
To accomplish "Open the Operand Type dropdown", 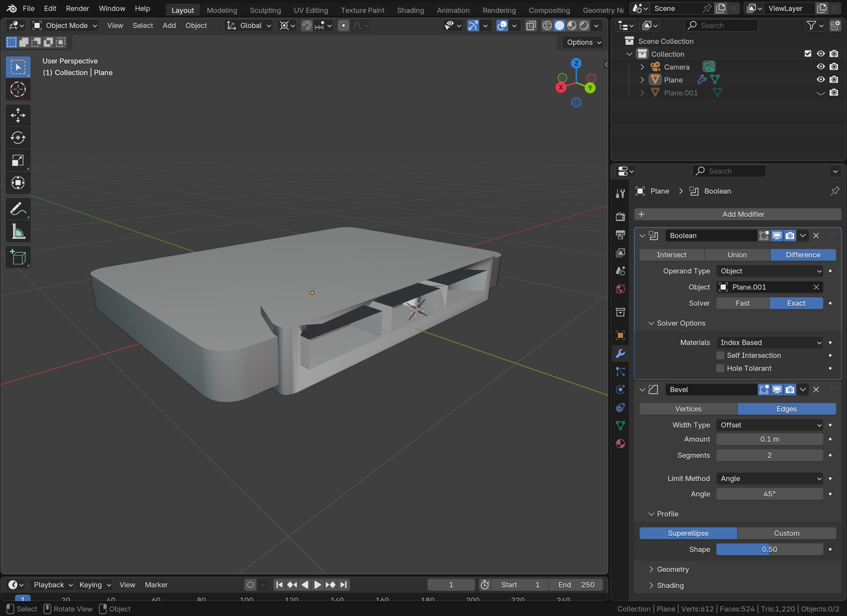I will (770, 271).
